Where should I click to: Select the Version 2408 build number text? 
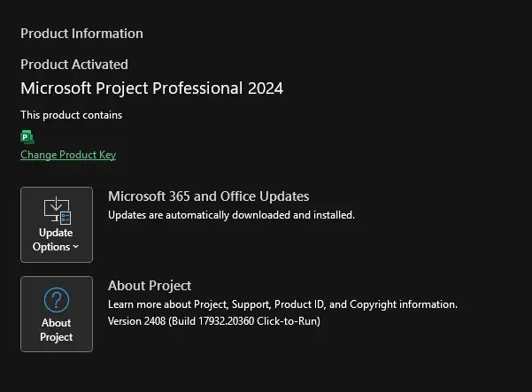coord(214,321)
